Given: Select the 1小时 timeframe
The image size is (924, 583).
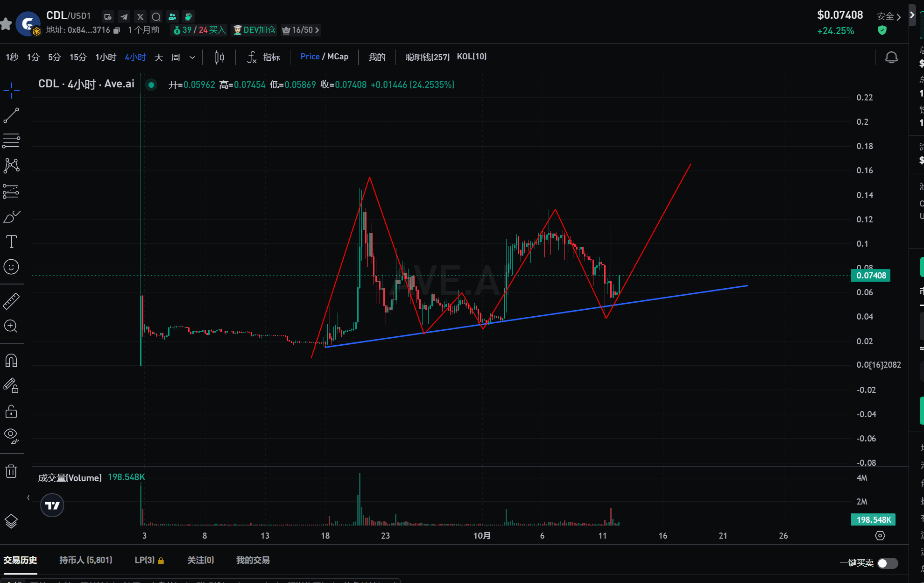Looking at the screenshot, I should click(x=106, y=57).
